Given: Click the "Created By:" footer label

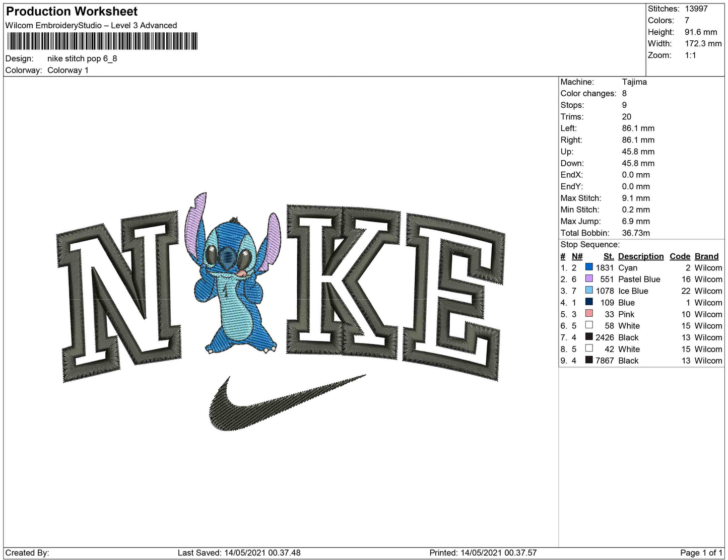Looking at the screenshot, I should (27, 552).
